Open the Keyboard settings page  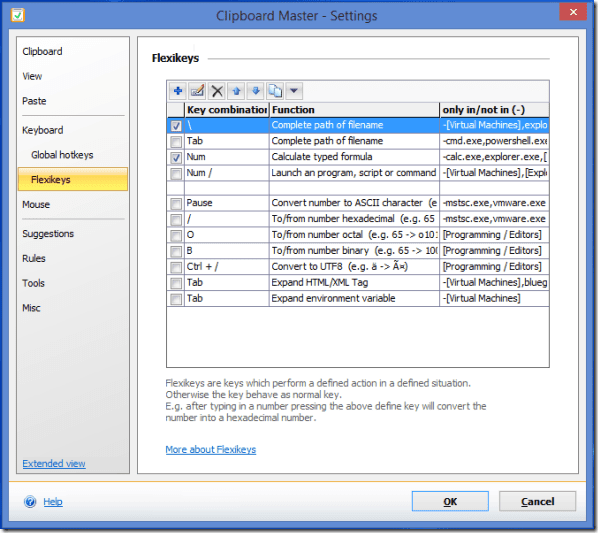pos(43,130)
